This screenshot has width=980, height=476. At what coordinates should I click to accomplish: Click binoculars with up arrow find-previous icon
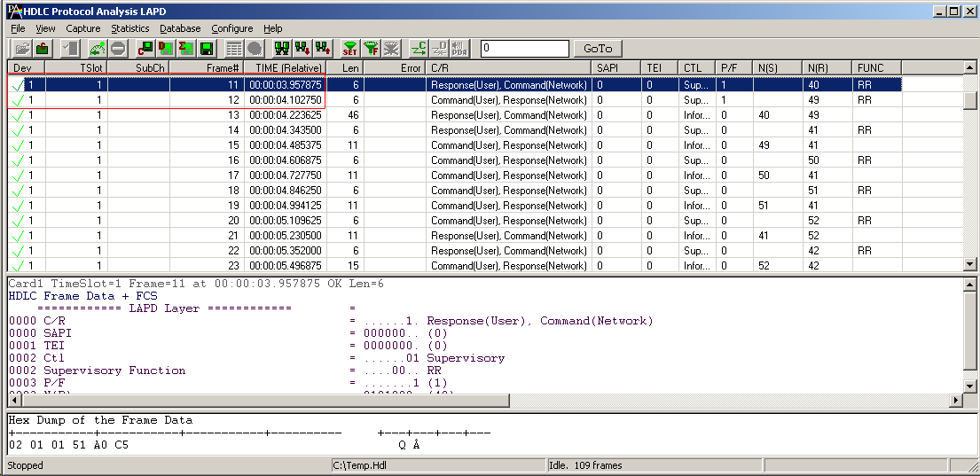323,48
